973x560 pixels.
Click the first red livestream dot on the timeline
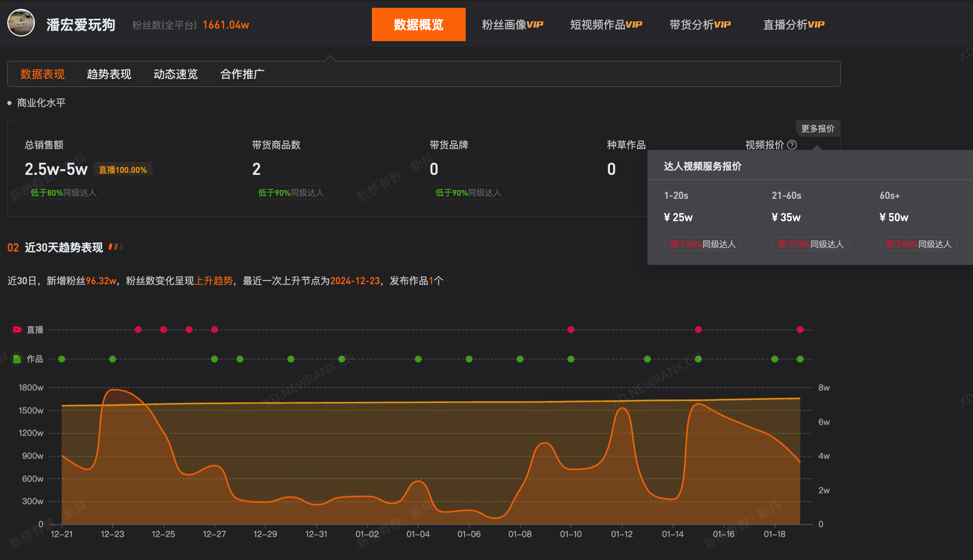point(138,329)
